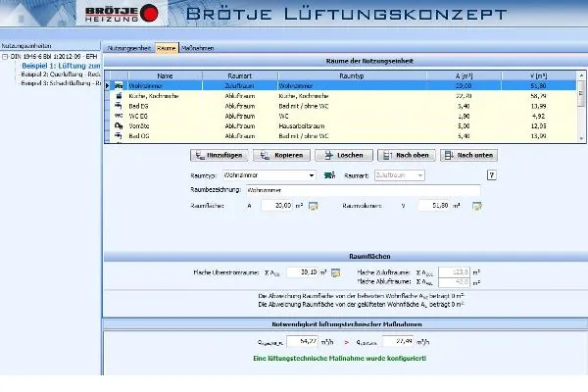Click the Hinzufügen button
The width and height of the screenshot is (588, 392).
point(219,155)
